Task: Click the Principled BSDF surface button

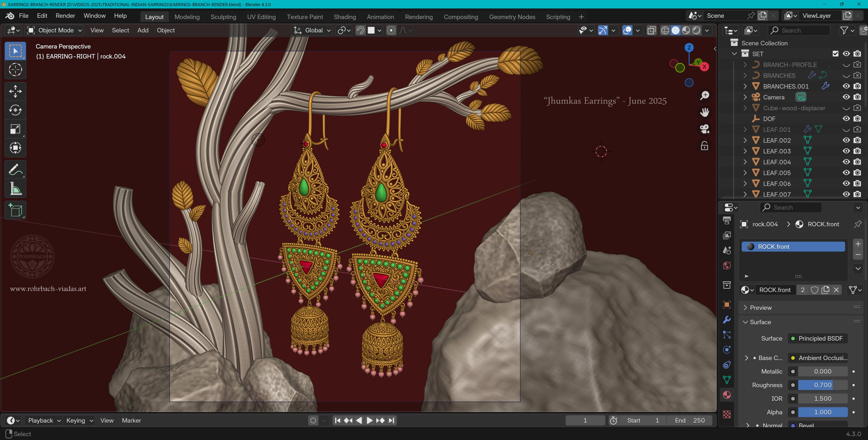Action: tap(817, 338)
